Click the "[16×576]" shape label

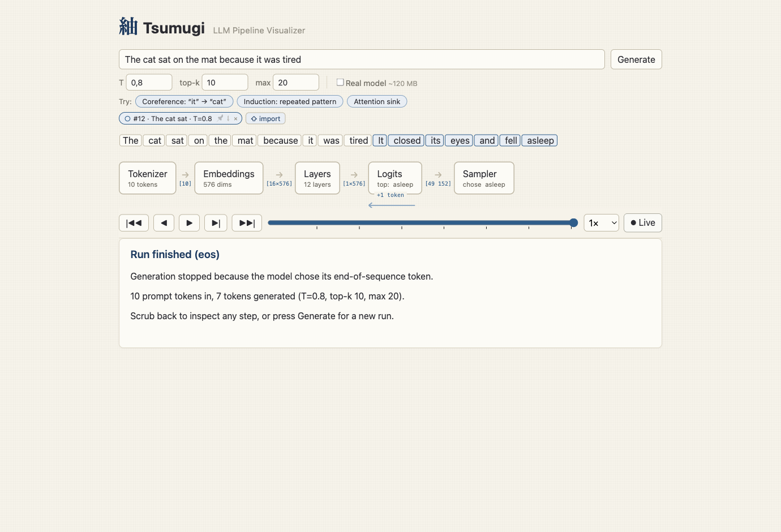pos(279,184)
